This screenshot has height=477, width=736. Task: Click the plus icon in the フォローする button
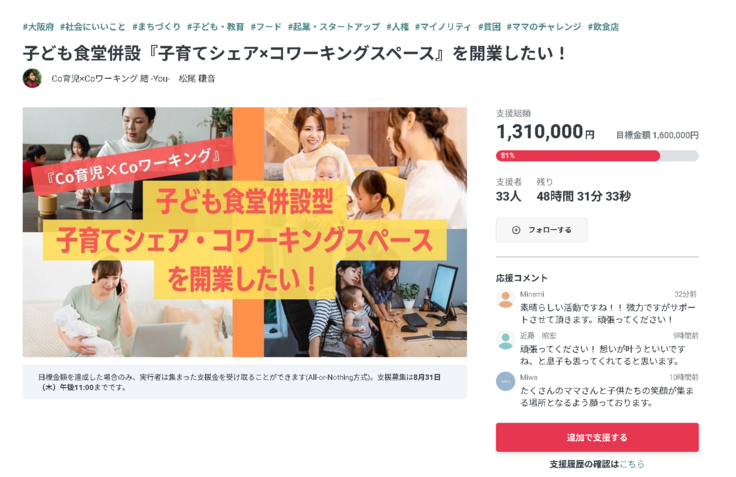[x=516, y=230]
